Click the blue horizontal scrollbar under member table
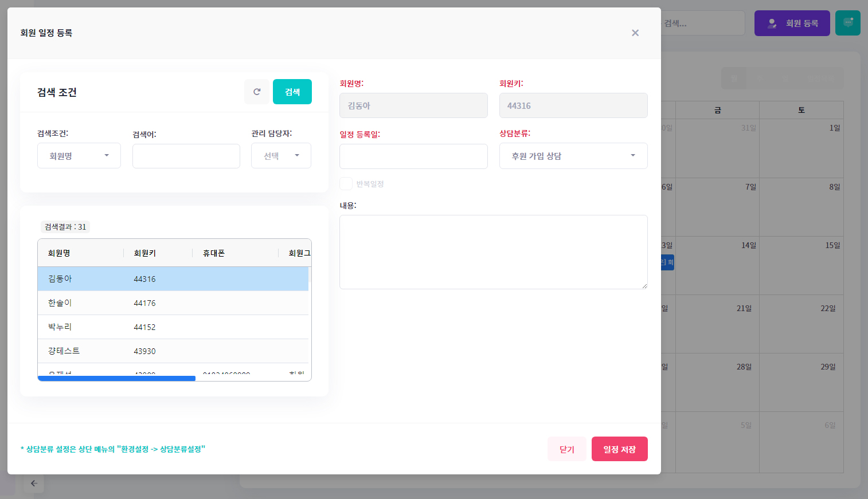The image size is (868, 499). (116, 378)
